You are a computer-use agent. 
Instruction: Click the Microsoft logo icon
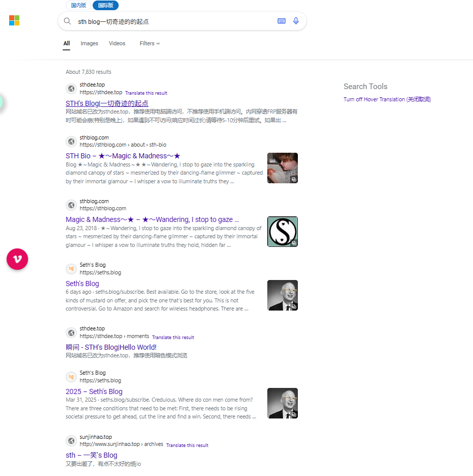tap(14, 20)
